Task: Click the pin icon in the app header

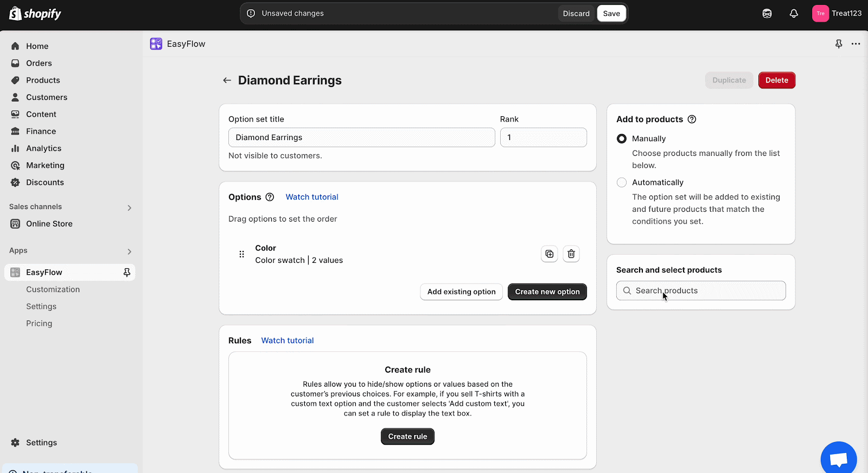Action: pos(839,44)
